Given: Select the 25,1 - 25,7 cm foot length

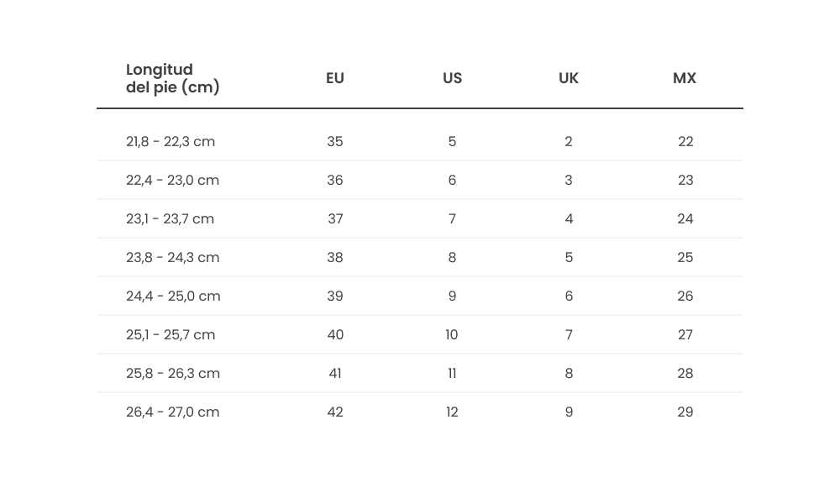Looking at the screenshot, I should [x=171, y=334].
